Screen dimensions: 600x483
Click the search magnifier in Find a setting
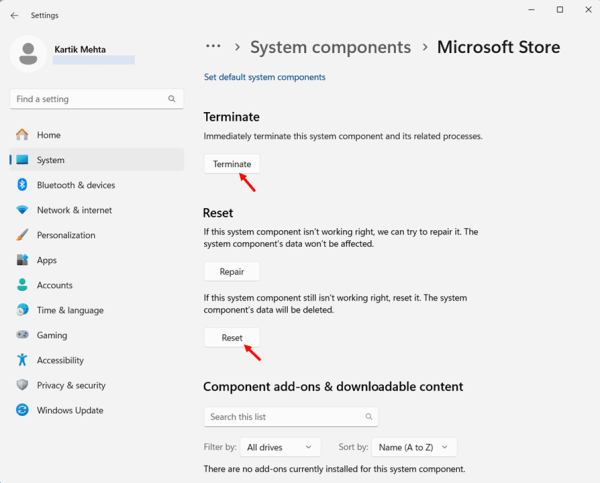(x=171, y=99)
